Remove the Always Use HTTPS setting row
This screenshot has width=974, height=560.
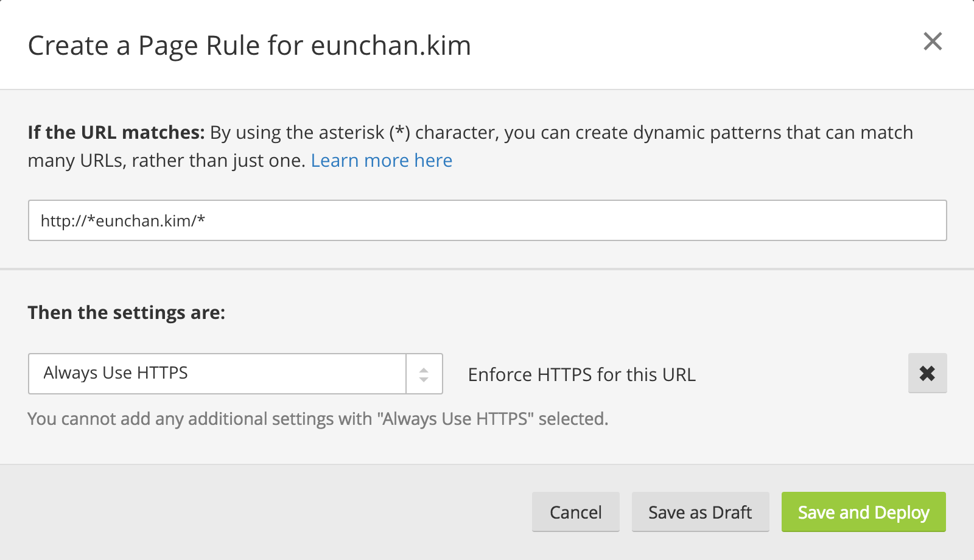(x=927, y=373)
